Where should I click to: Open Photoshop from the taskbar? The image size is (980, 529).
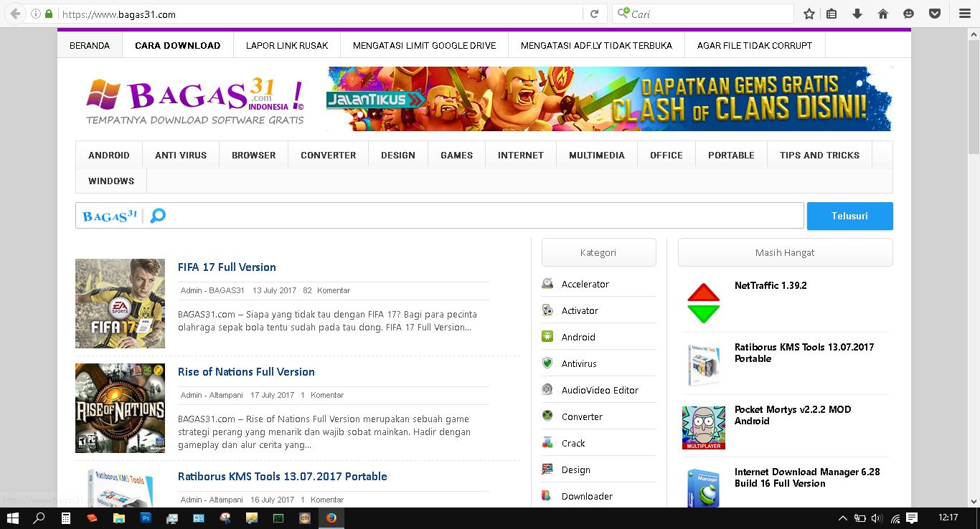[146, 518]
